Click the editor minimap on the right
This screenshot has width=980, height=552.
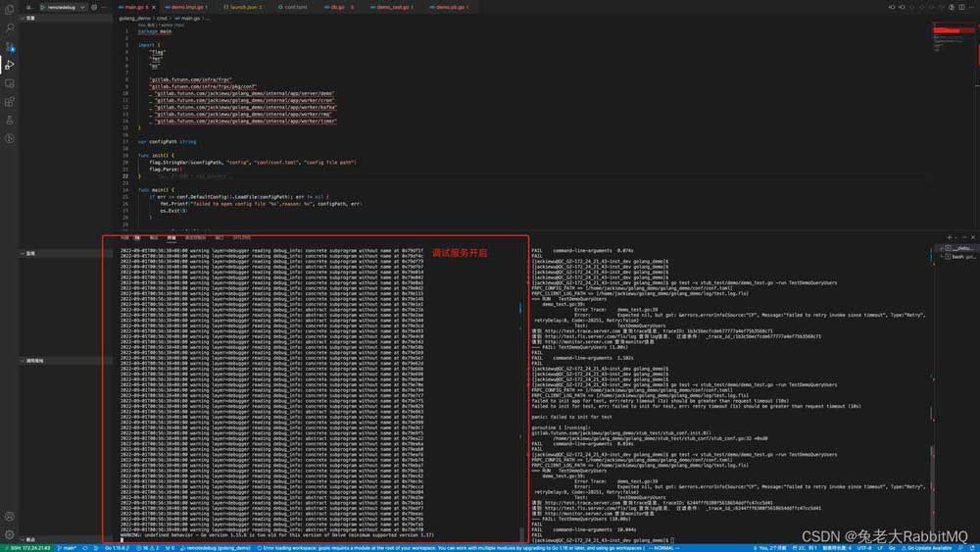pyautogui.click(x=951, y=39)
